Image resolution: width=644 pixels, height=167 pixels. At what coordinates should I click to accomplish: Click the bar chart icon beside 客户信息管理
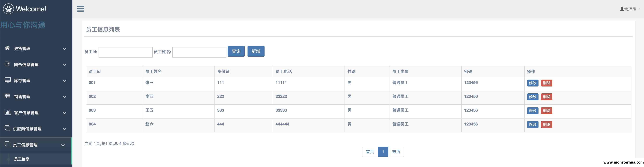[x=8, y=112]
